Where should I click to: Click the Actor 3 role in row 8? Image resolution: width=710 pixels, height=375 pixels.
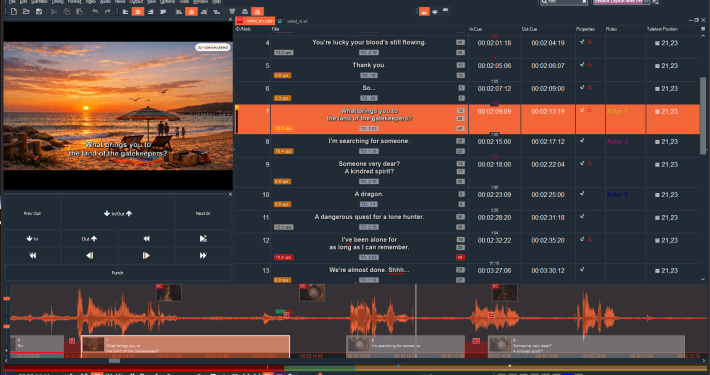(x=617, y=142)
